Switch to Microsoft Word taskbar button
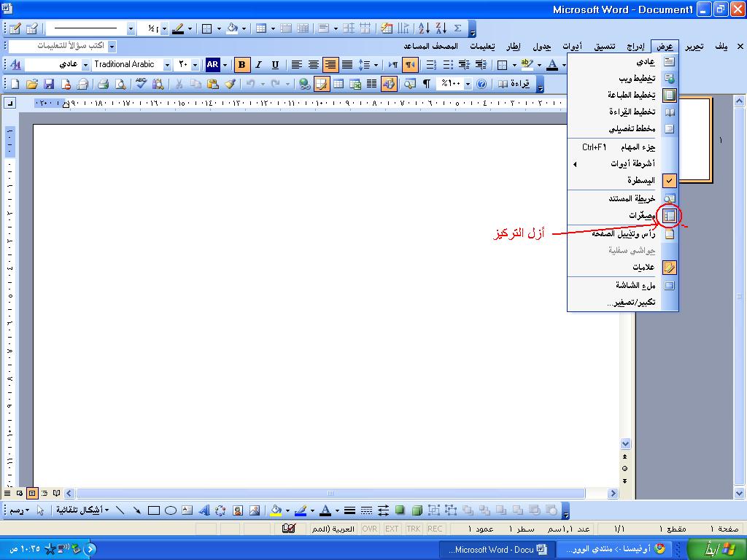Image resolution: width=747 pixels, height=560 pixels. pyautogui.click(x=496, y=550)
